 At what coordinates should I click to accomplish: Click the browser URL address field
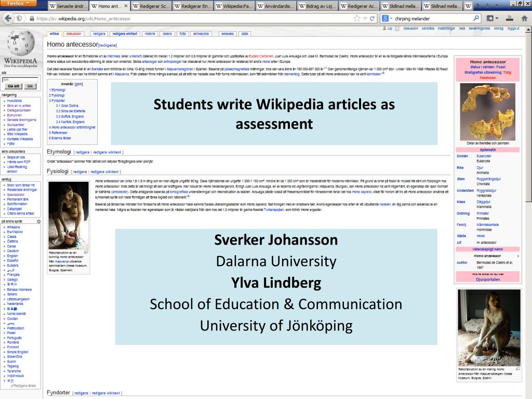tap(193, 19)
